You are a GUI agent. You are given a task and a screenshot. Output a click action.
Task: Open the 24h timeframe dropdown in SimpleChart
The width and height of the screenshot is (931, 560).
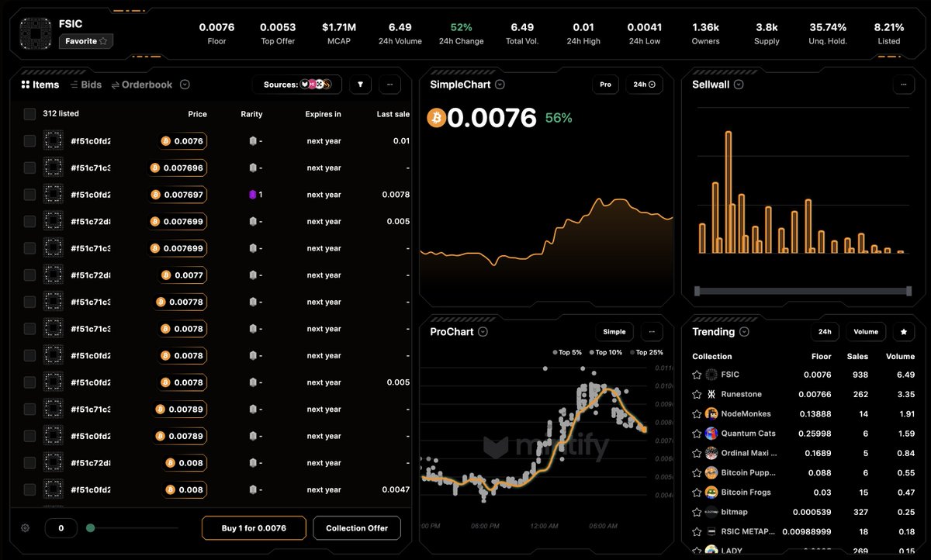coord(644,85)
